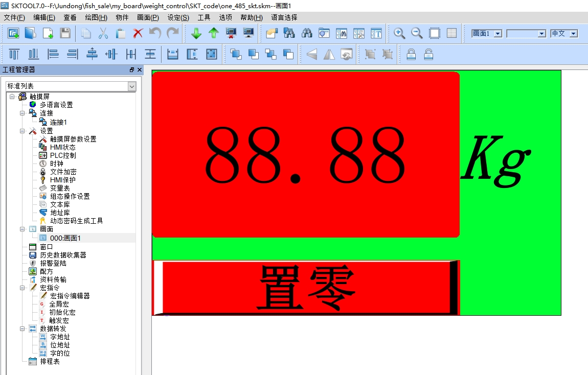Open the 标准列表 dropdown in project manager
The image size is (588, 375).
coord(131,87)
